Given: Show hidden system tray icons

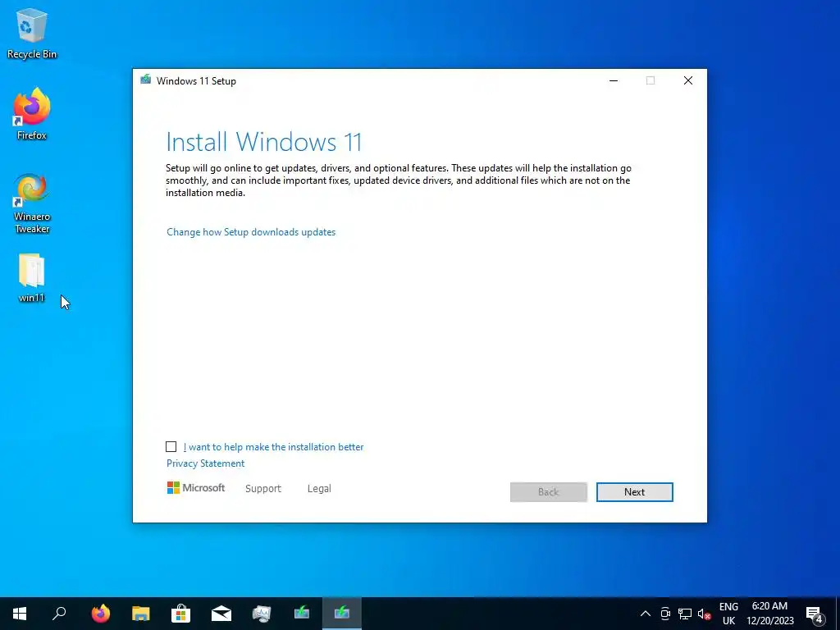Looking at the screenshot, I should (646, 614).
